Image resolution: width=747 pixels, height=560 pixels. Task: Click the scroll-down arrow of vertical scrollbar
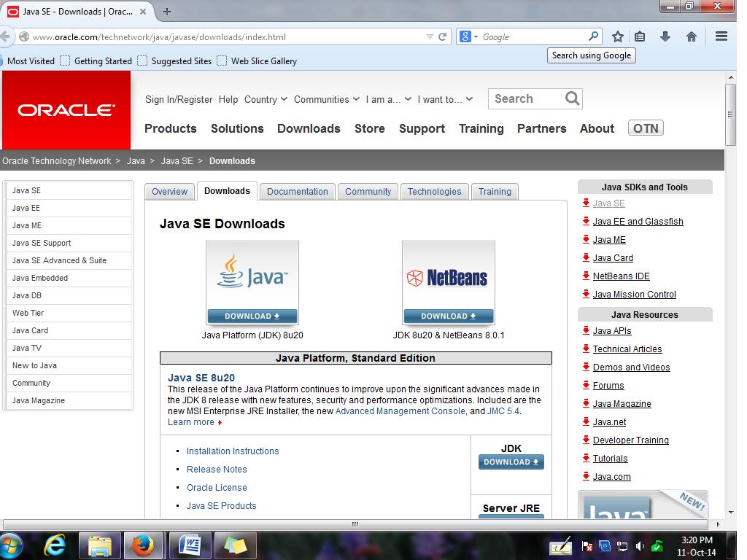[x=731, y=513]
